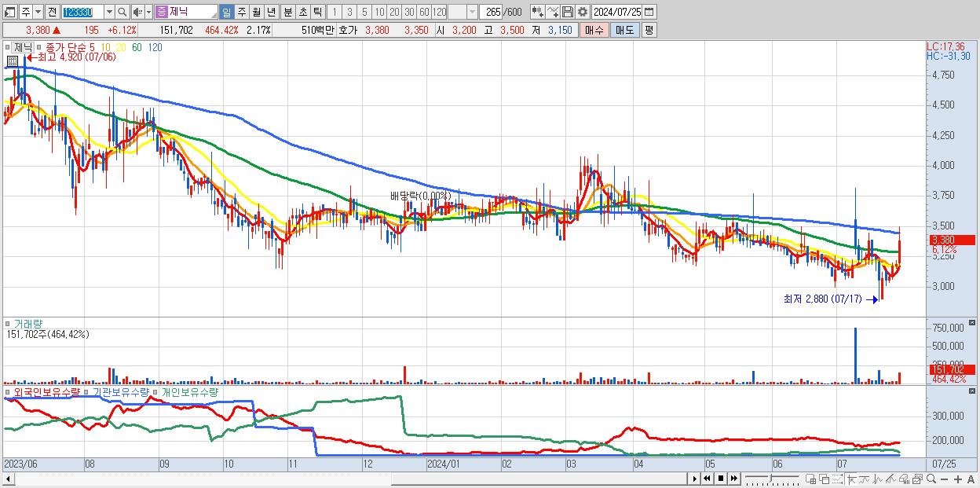Select the 주 weekly period tab

point(241,12)
